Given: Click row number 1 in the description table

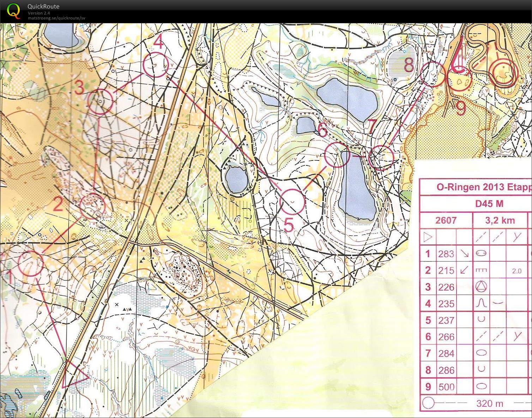Looking at the screenshot, I should tap(428, 254).
